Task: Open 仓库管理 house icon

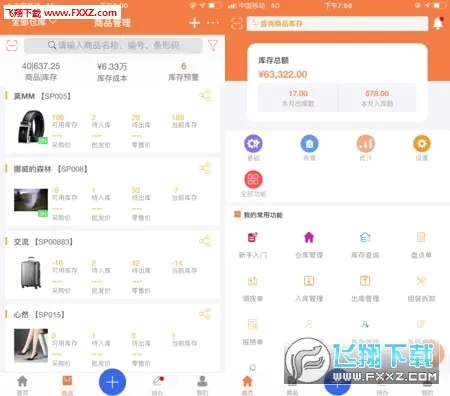Action: 309,237
